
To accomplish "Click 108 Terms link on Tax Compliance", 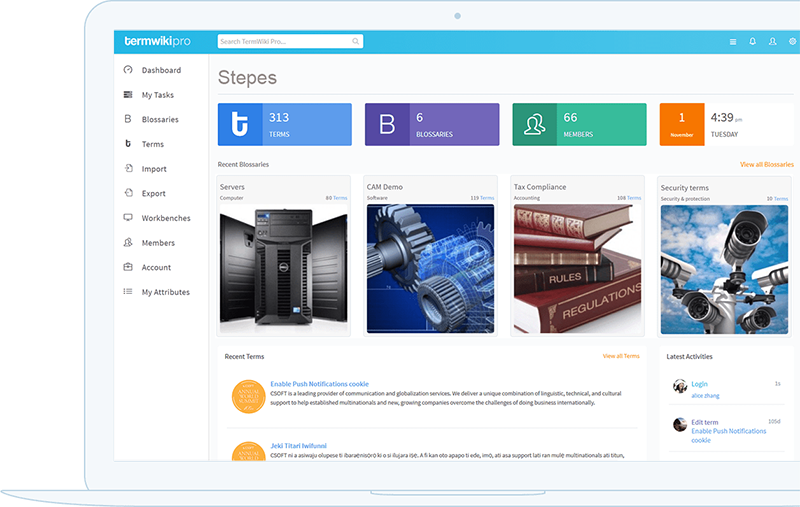I will pos(629,198).
